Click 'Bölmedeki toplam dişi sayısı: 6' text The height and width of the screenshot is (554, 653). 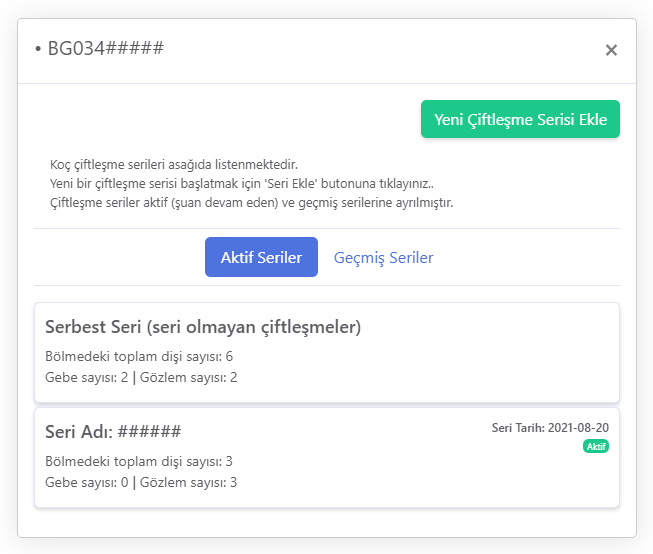click(139, 357)
